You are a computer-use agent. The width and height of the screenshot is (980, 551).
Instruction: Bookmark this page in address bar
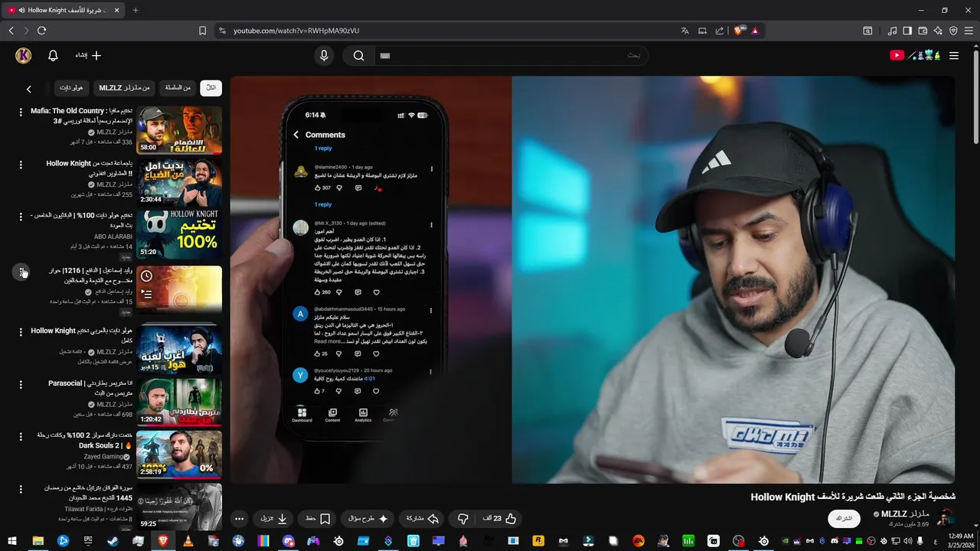coord(202,31)
